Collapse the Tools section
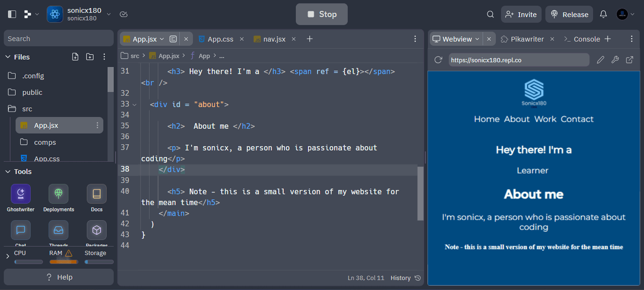This screenshot has width=644, height=290. 8,171
